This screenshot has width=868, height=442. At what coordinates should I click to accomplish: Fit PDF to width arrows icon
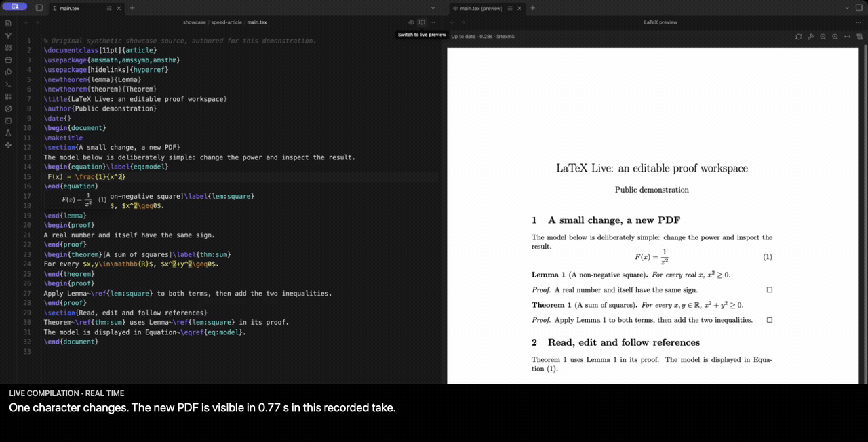[847, 36]
